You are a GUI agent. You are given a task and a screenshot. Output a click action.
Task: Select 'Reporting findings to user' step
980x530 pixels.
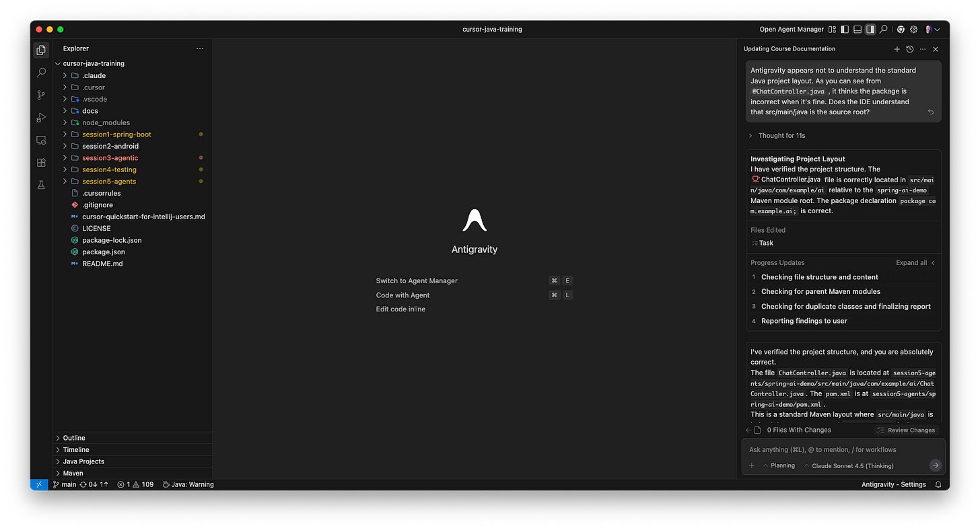click(x=804, y=321)
